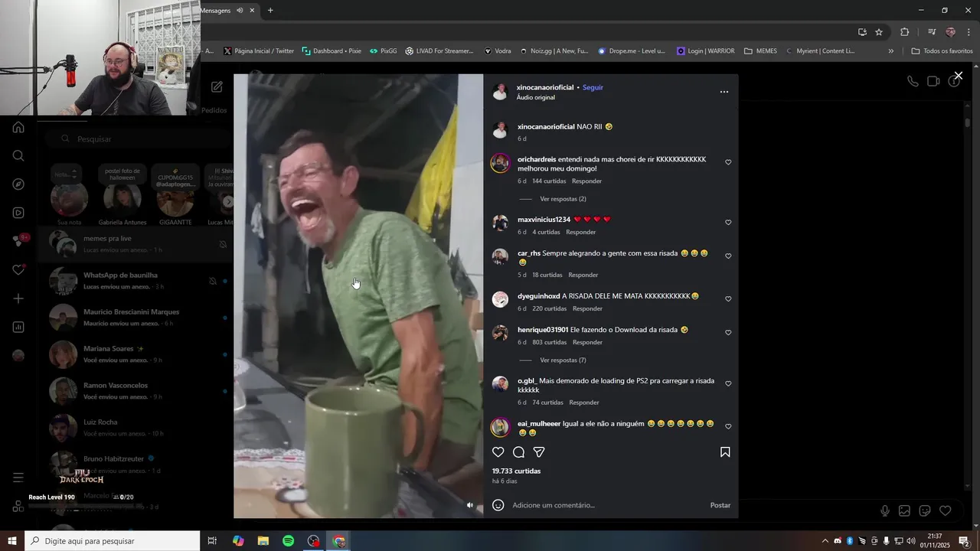Close the post overlay with X
The height and width of the screenshot is (551, 980).
(x=958, y=76)
